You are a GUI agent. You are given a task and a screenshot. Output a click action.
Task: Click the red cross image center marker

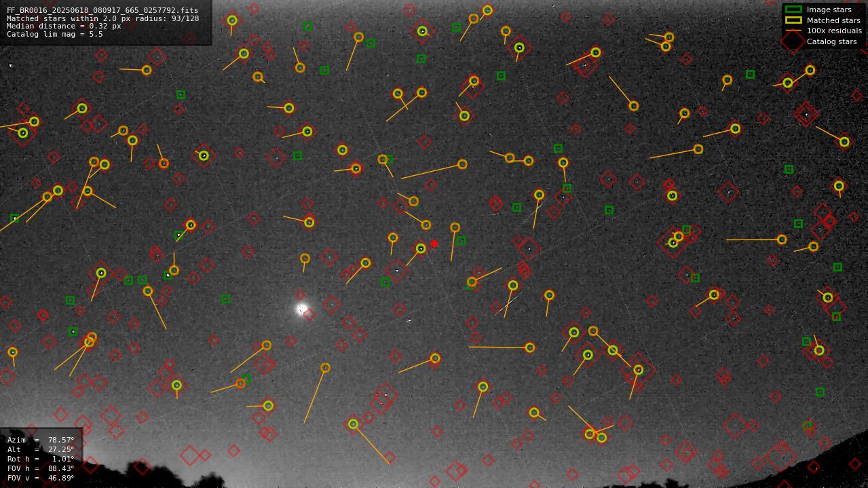(434, 244)
